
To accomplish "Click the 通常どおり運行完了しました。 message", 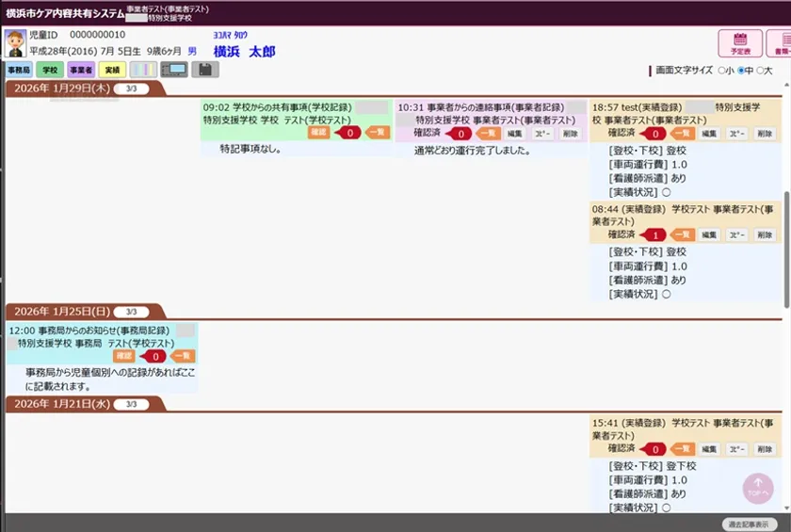I will (472, 151).
